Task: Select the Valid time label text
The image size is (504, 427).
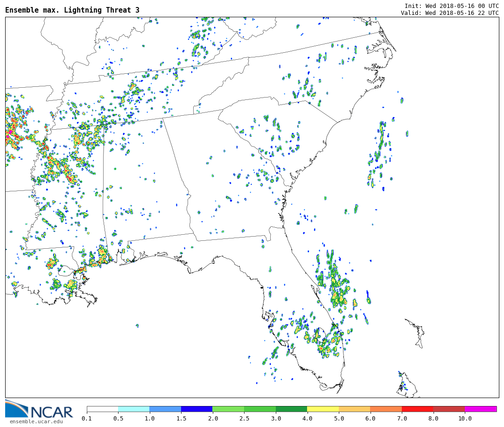Action: coord(449,13)
